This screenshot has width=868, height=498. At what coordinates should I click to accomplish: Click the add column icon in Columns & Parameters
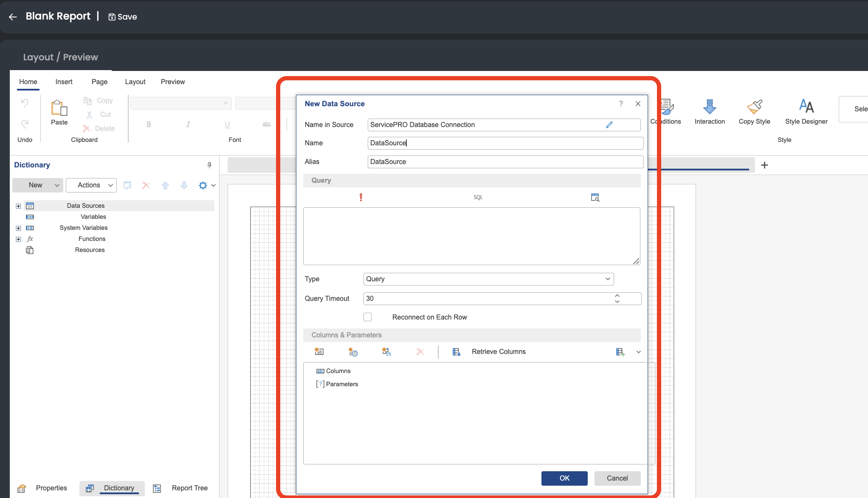[321, 351]
